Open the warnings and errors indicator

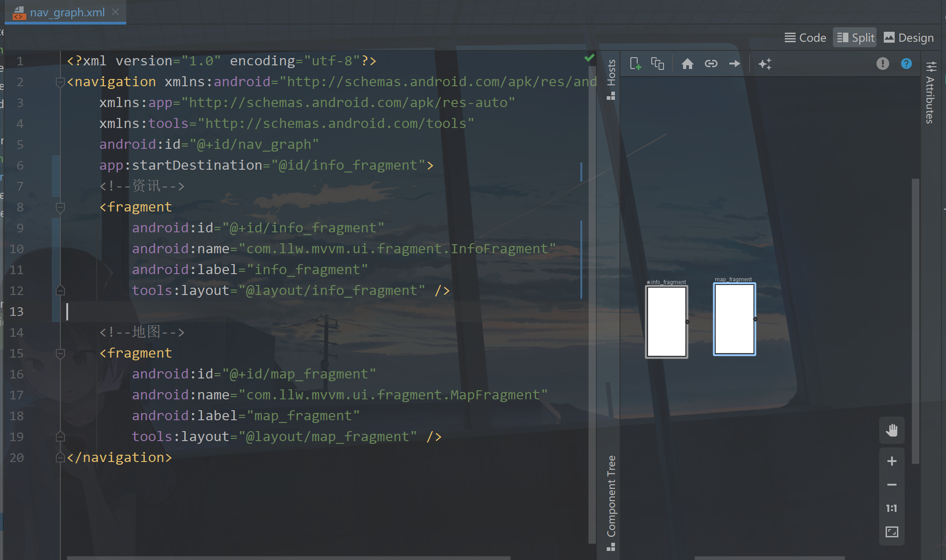coord(882,64)
